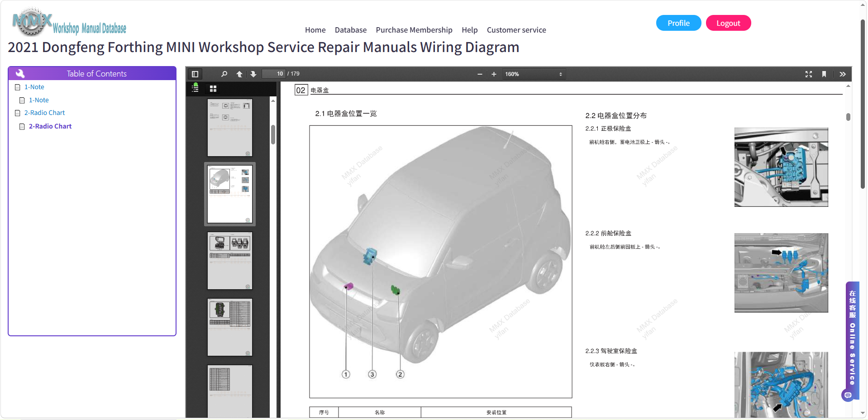Click the page number field showing 10

point(274,74)
